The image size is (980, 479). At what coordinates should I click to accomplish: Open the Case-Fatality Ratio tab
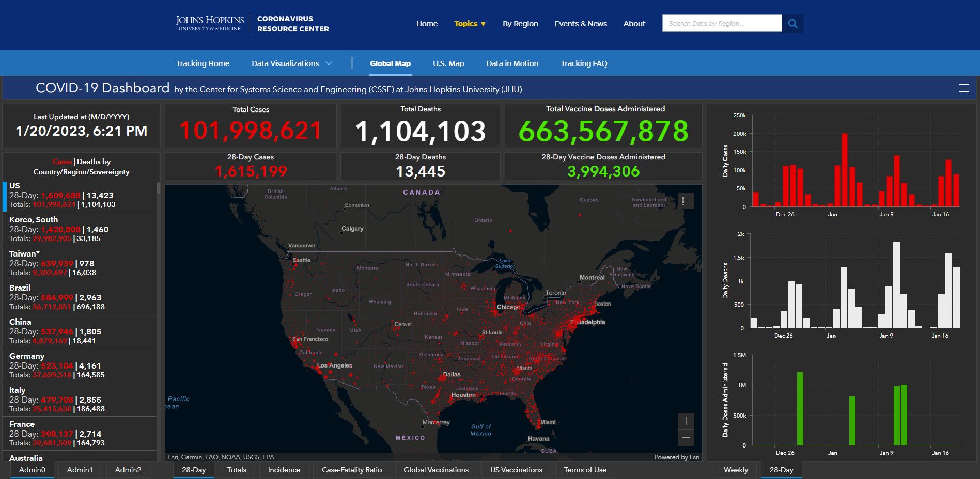coord(352,470)
